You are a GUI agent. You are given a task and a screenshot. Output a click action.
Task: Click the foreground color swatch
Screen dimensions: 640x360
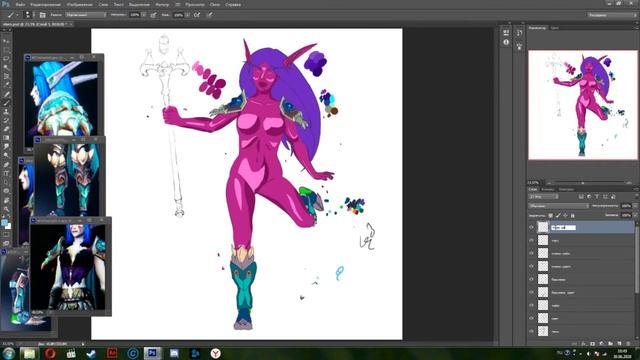(x=4, y=222)
